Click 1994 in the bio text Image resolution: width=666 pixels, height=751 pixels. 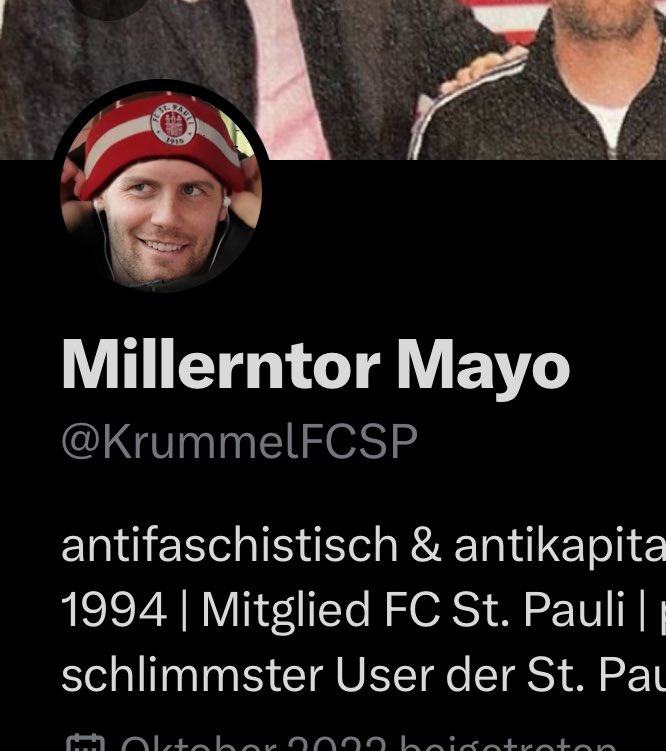[114, 609]
